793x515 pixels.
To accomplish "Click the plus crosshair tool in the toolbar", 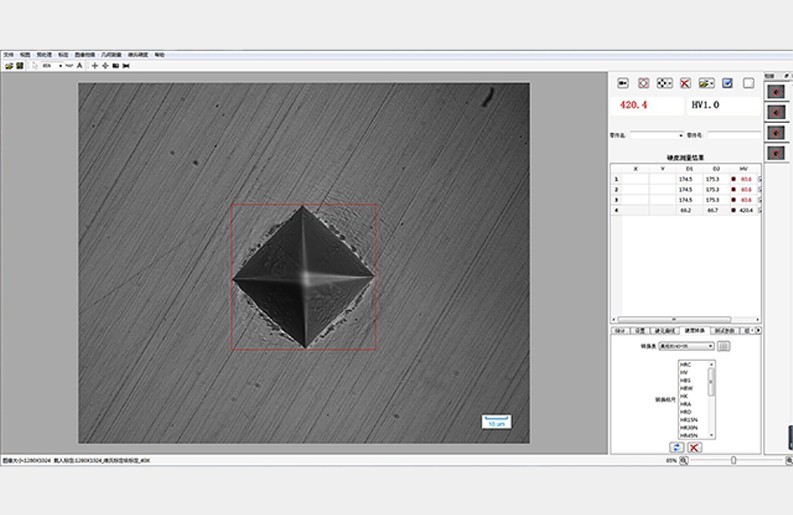I will coord(95,66).
